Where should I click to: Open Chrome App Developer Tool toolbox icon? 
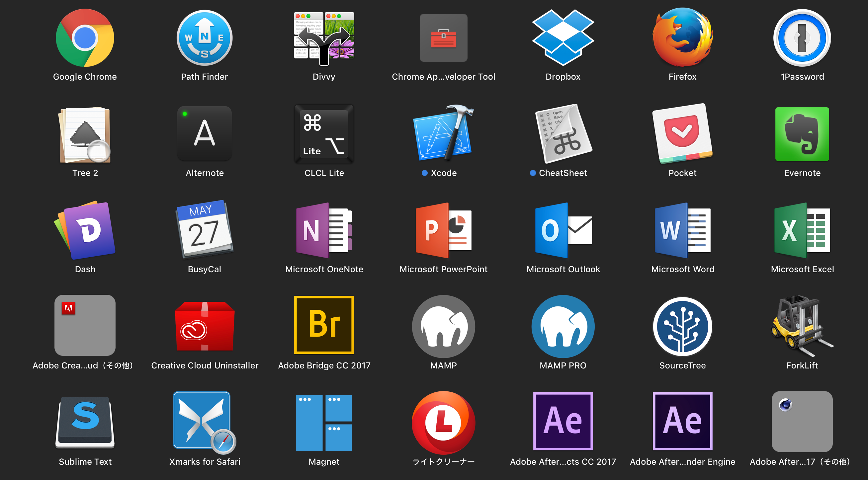coord(443,38)
